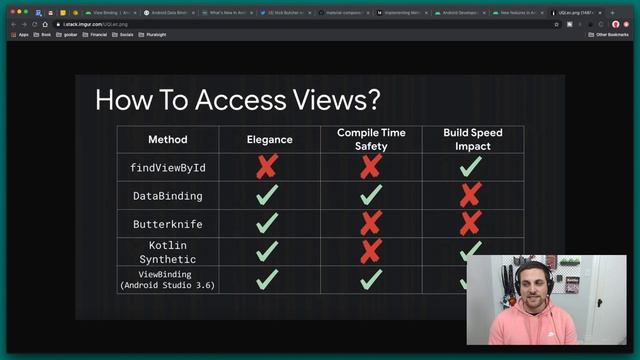Go back to the previous page
This screenshot has height=360, width=640.
pyautogui.click(x=13, y=24)
